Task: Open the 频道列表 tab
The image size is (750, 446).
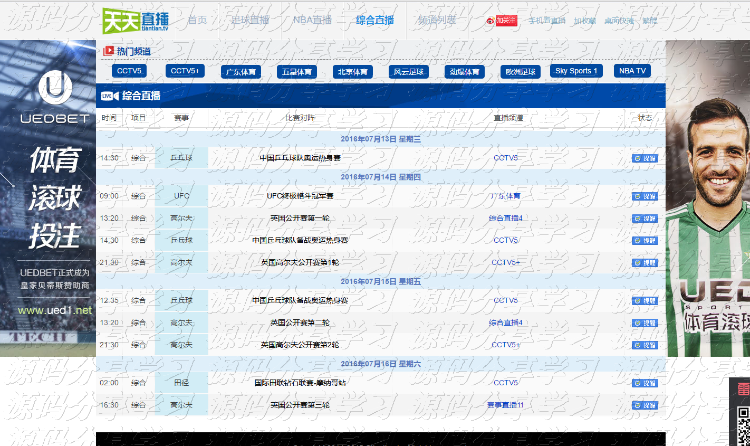Action: click(x=437, y=20)
